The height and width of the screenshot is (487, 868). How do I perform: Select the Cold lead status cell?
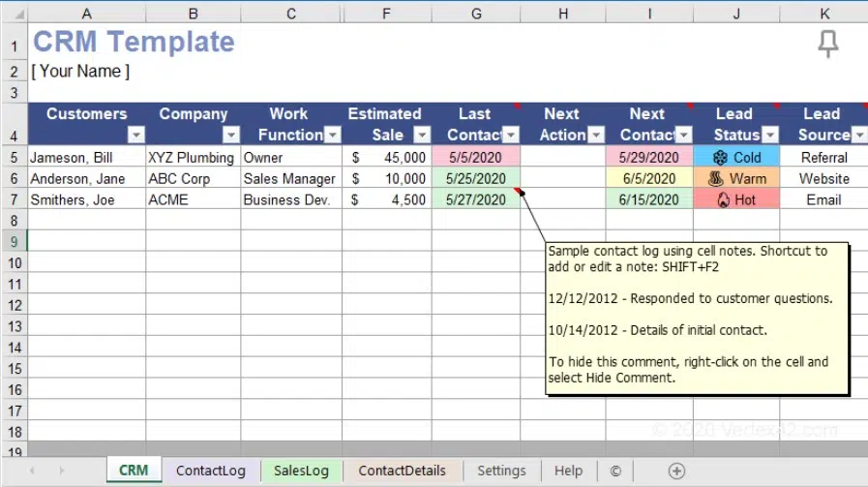point(736,158)
